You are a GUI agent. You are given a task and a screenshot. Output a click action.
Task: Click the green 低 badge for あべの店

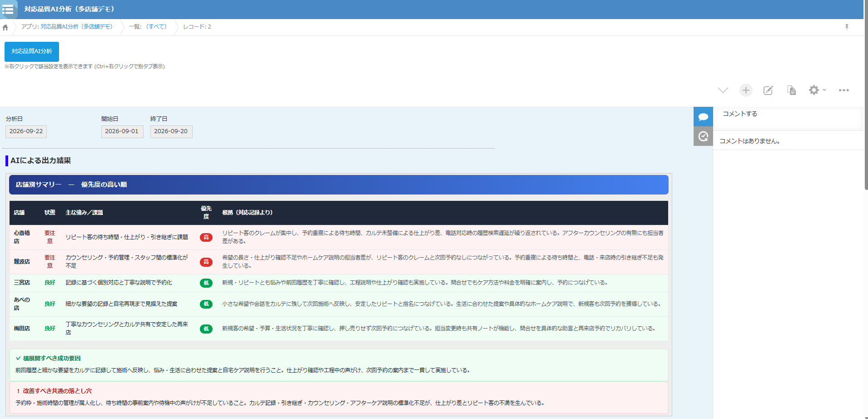coord(206,304)
